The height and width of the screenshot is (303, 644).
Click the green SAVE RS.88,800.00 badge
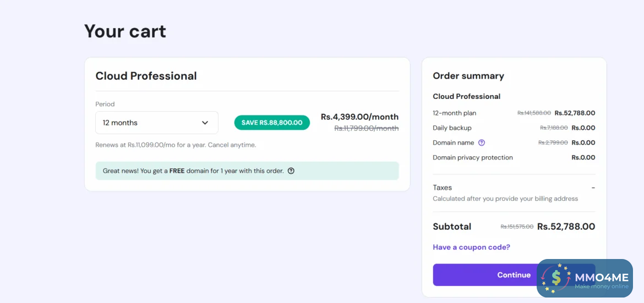(x=272, y=123)
